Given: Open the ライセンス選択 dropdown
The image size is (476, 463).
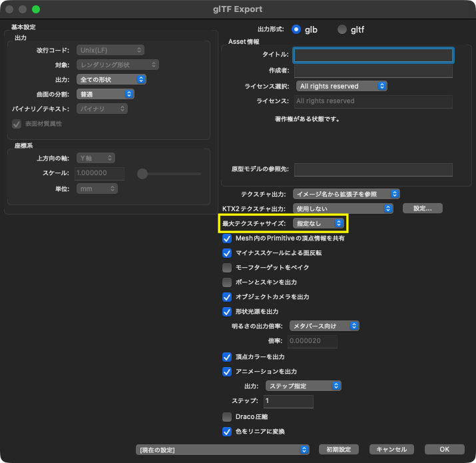Looking at the screenshot, I should point(342,86).
